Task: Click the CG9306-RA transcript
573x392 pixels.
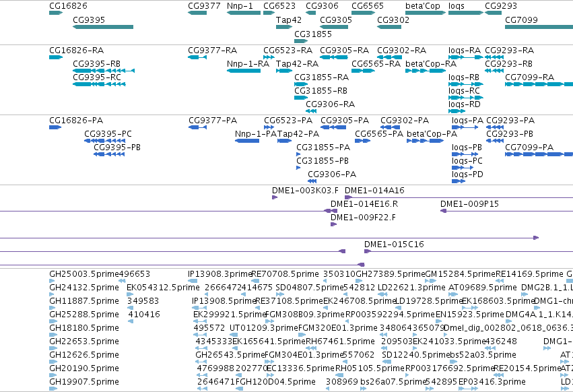Action: coord(311,111)
